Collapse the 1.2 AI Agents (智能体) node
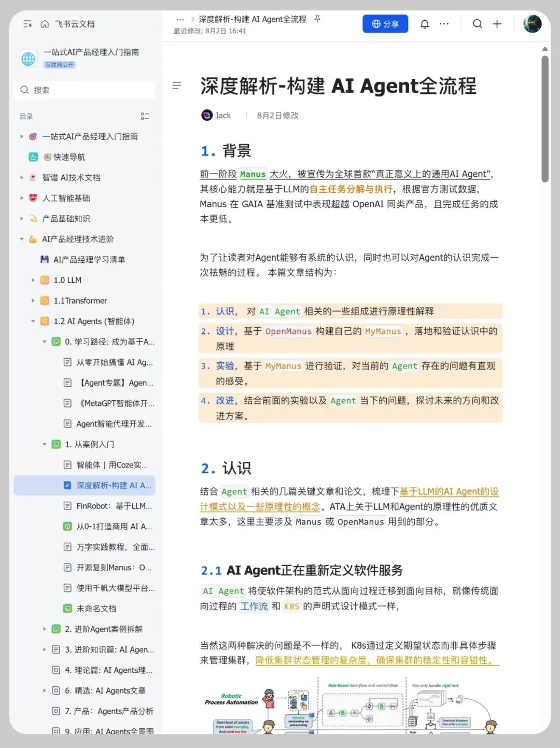The width and height of the screenshot is (560, 748). (x=33, y=321)
